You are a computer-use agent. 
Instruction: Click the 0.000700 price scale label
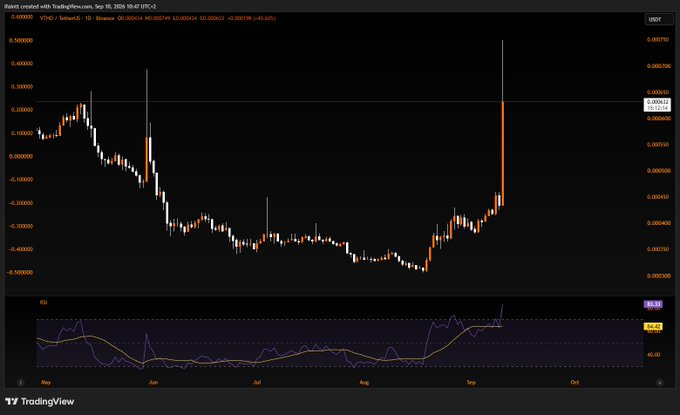[658, 66]
